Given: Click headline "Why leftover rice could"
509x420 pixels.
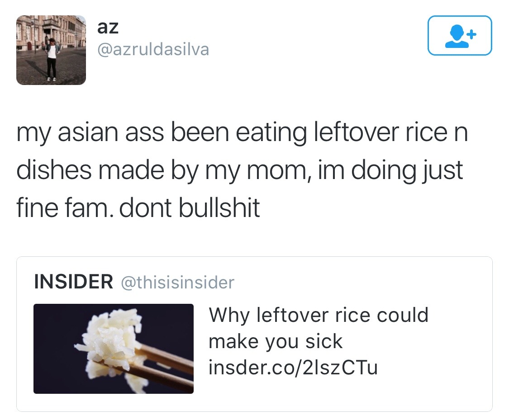Looking at the screenshot, I should 319,315.
